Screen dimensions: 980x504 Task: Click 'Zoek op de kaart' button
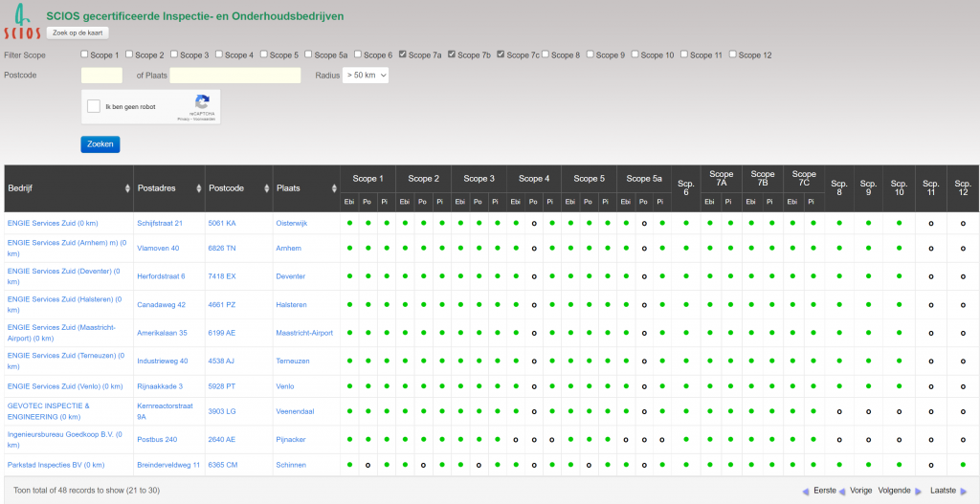[x=78, y=33]
